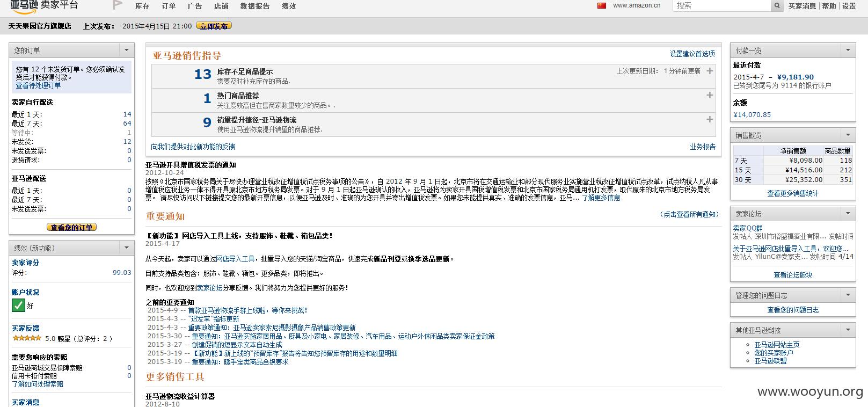Open the 查看待处理订单 link

coord(38,85)
